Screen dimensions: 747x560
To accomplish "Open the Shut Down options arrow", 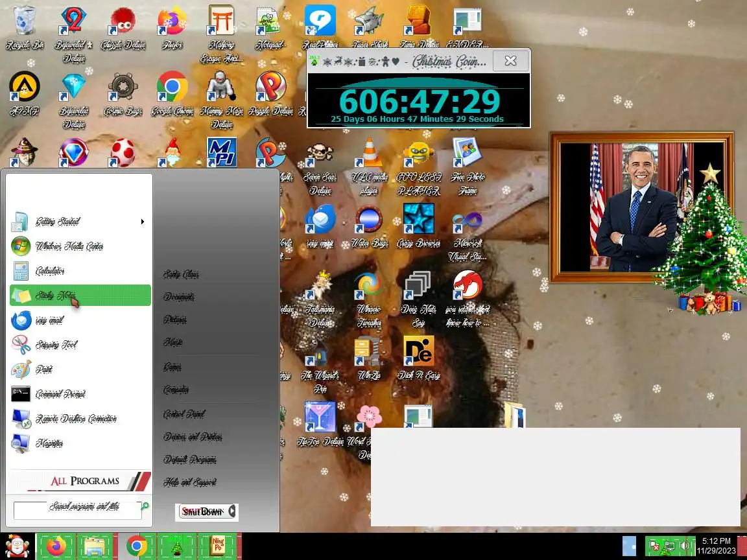I will (232, 511).
